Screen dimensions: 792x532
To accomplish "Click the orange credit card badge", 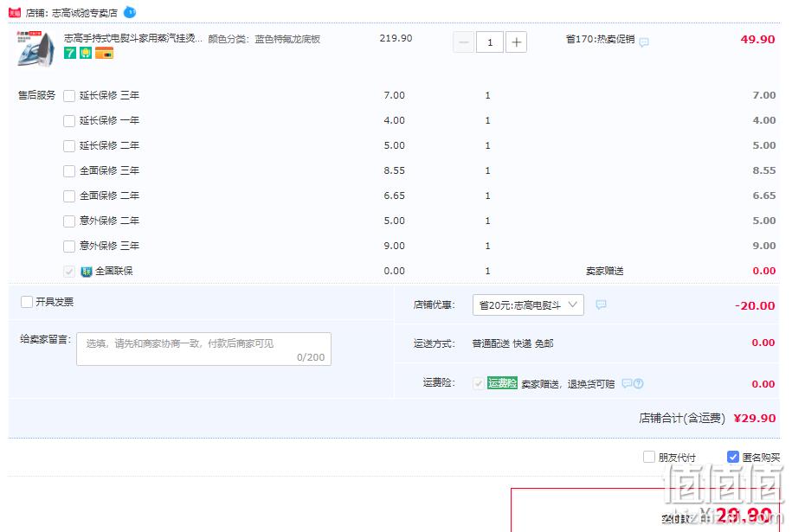I will click(104, 53).
